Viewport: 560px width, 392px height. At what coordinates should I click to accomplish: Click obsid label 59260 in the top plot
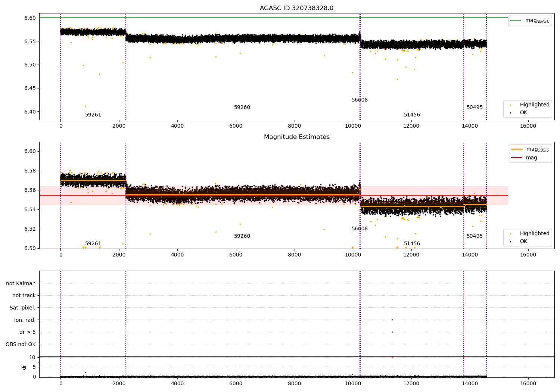click(242, 107)
